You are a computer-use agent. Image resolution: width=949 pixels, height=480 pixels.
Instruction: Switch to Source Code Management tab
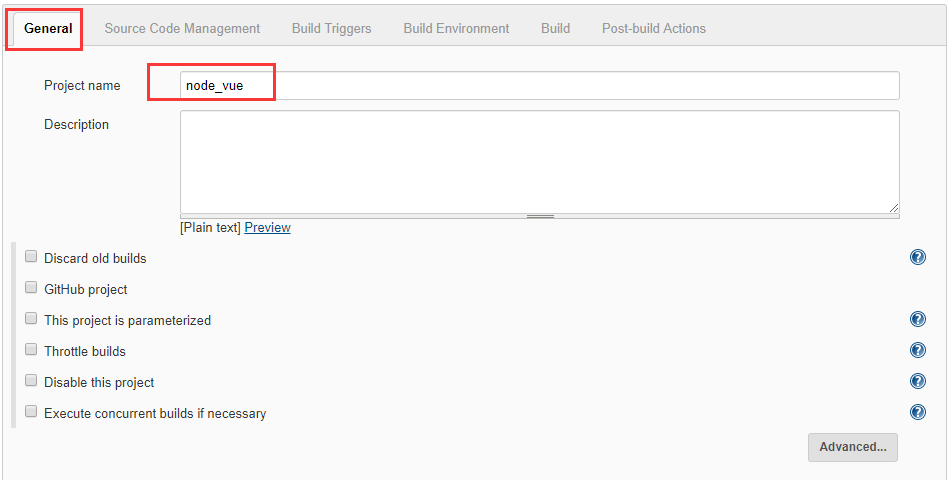coord(182,28)
